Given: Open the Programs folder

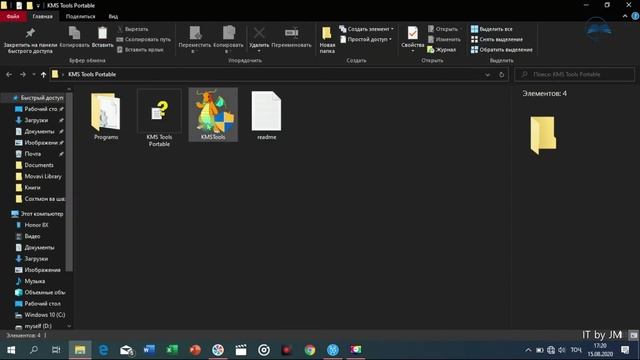Looking at the screenshot, I should (x=106, y=116).
